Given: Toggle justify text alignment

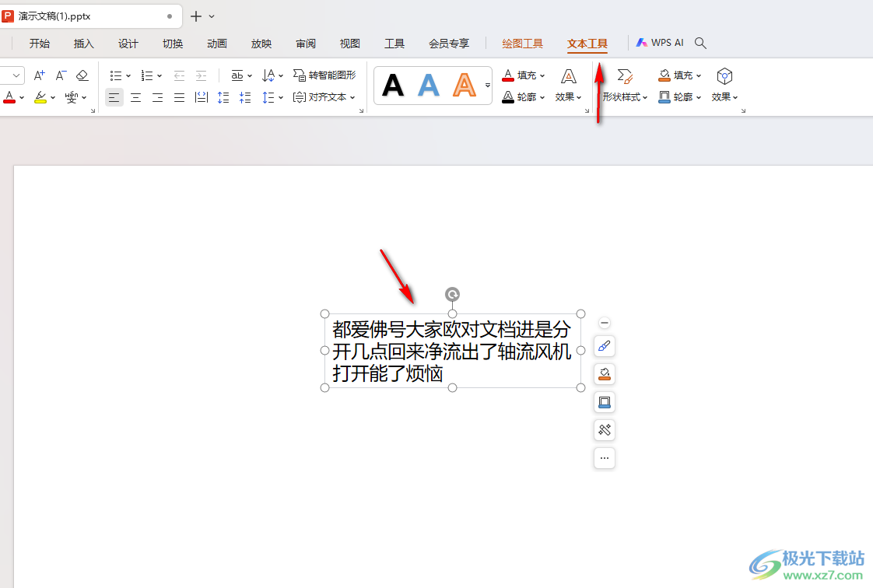Looking at the screenshot, I should (x=179, y=97).
